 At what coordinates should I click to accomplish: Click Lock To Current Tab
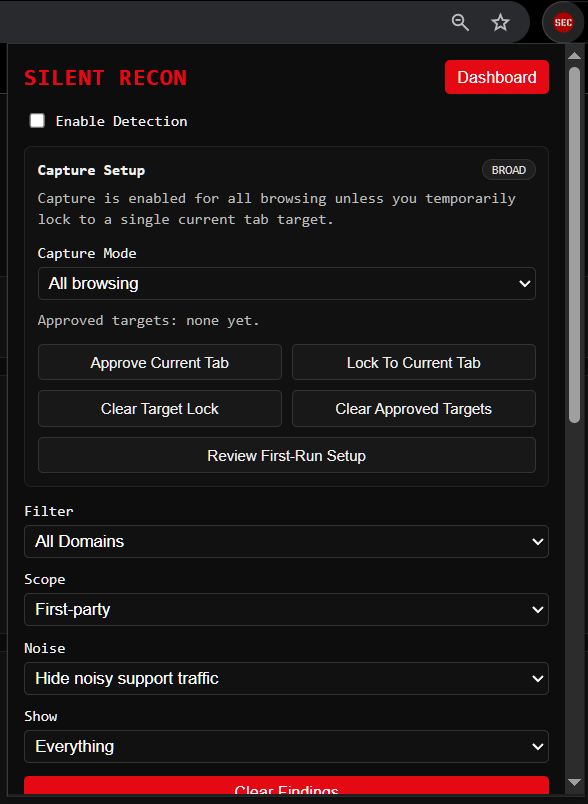click(414, 363)
